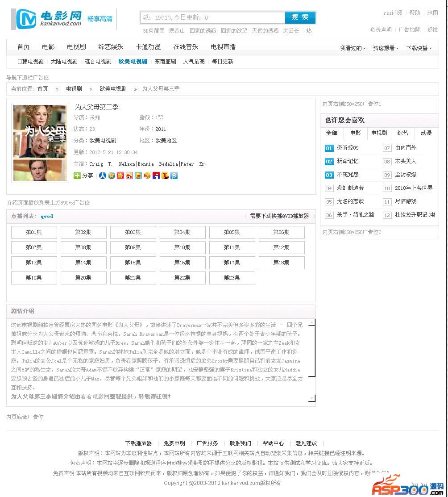Click footer link 广告服务
The height and width of the screenshot is (497, 448).
207,443
